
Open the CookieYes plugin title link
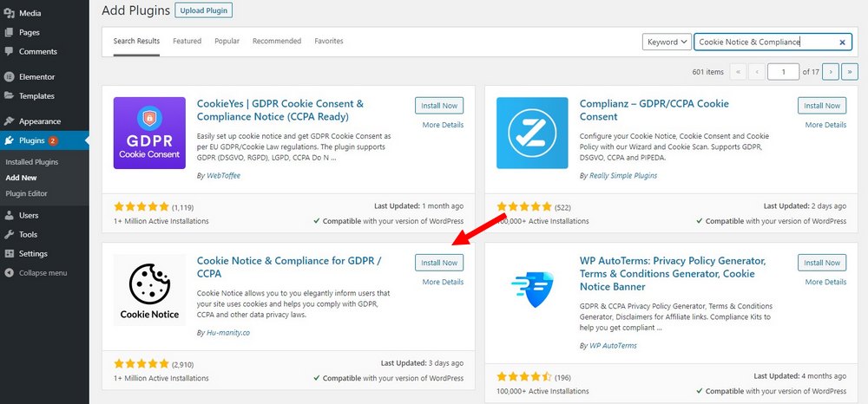point(280,110)
